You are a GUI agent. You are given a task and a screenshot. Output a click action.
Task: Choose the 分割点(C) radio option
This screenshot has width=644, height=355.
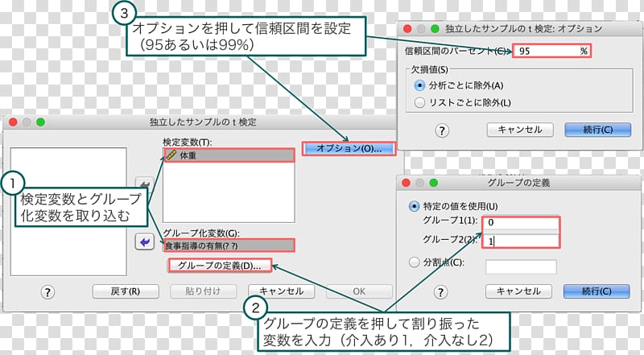tap(415, 262)
